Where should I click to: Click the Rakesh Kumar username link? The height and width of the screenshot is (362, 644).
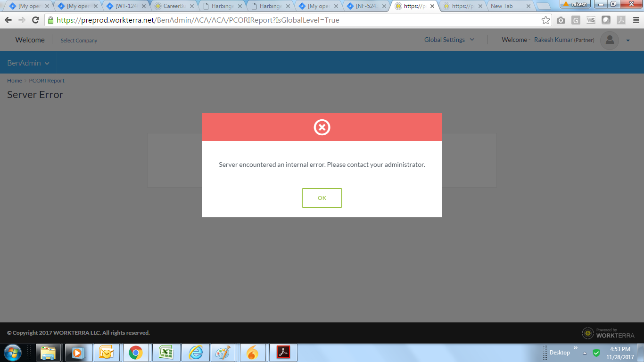coord(553,40)
